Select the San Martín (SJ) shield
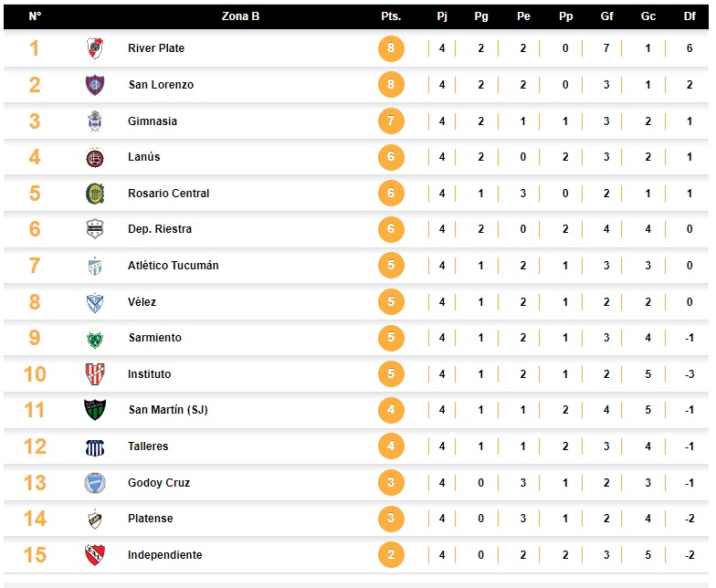 (95, 409)
